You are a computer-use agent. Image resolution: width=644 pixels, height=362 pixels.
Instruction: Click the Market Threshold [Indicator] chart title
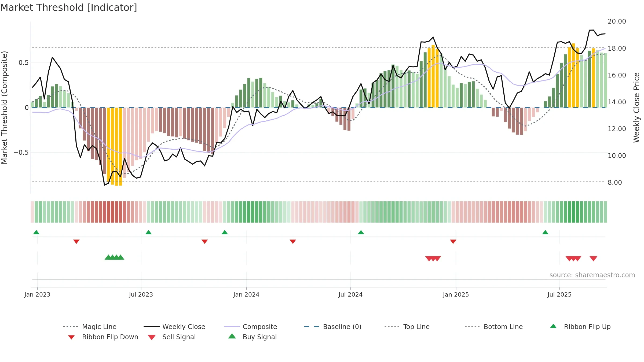pos(69,8)
